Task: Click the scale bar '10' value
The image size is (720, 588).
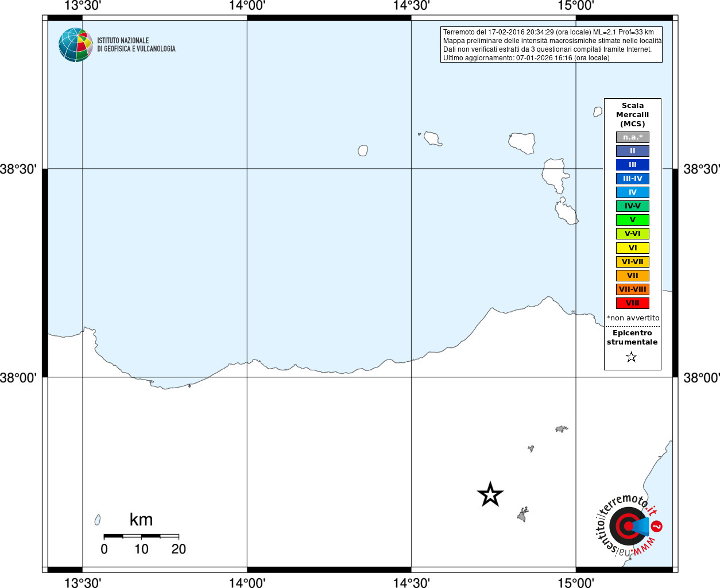Action: click(x=141, y=549)
